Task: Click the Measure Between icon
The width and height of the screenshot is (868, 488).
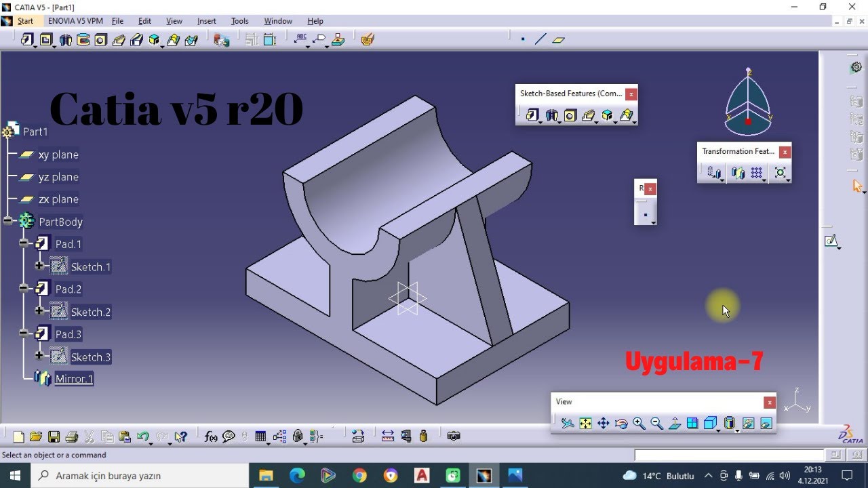Action: coord(388,436)
